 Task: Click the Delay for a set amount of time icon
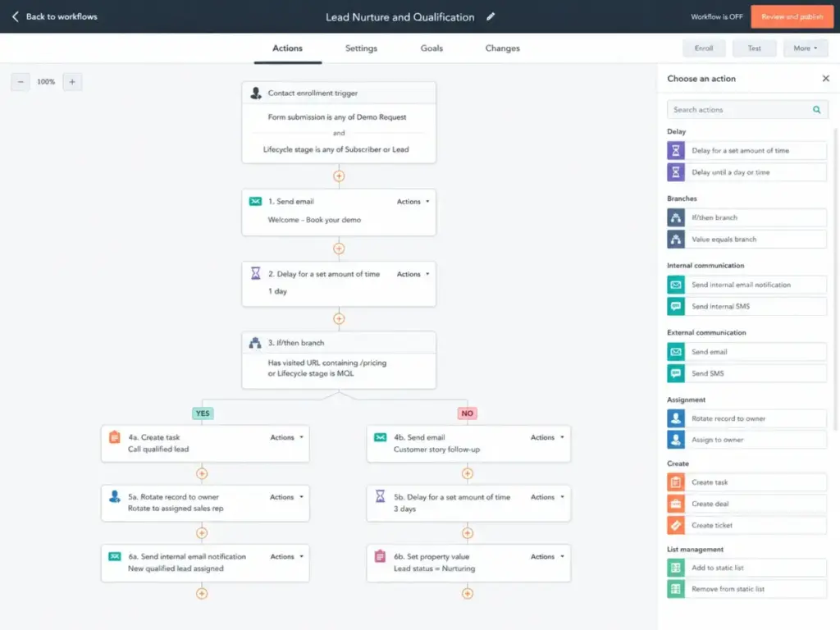pos(676,151)
